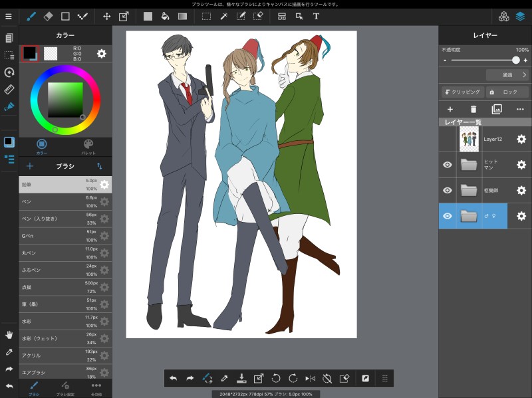
Task: Hide the ヒットマン folder layer
Action: click(x=448, y=165)
